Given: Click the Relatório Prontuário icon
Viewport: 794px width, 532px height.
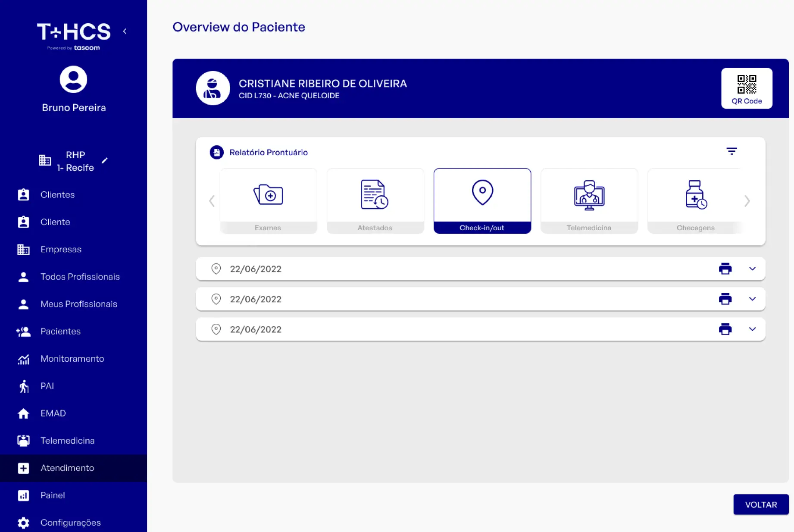Looking at the screenshot, I should click(x=216, y=152).
